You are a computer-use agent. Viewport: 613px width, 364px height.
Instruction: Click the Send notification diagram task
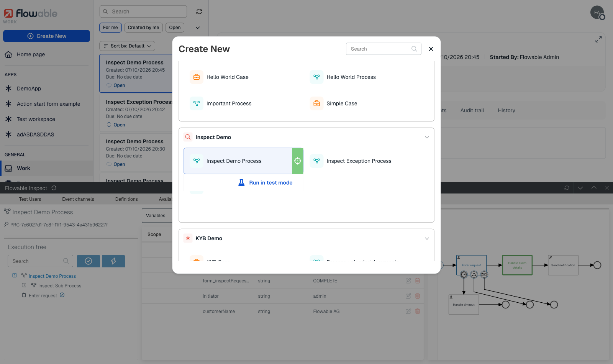(x=563, y=265)
